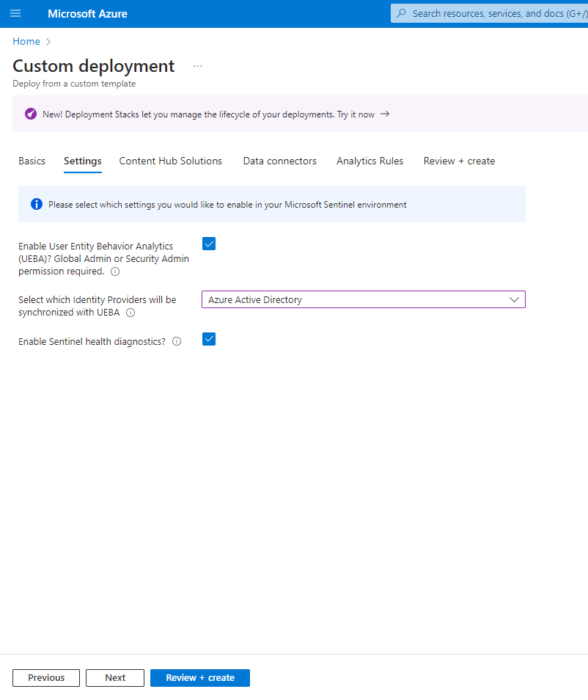This screenshot has width=588, height=700.
Task: Click the breadcrumb chevron after Home
Action: (48, 42)
